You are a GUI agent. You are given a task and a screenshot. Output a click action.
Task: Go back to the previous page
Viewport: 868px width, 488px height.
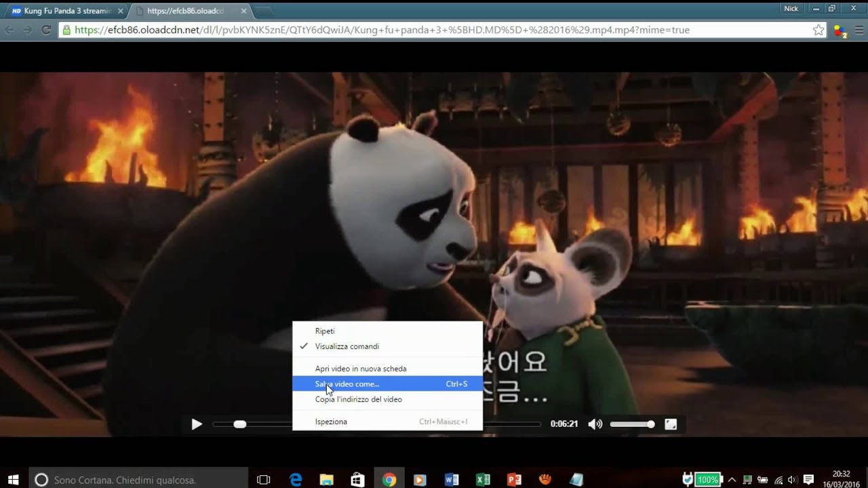point(9,30)
